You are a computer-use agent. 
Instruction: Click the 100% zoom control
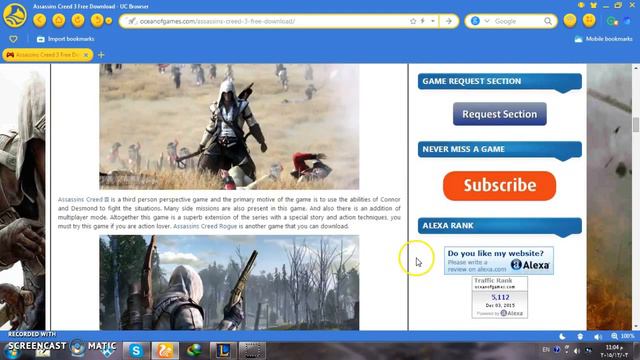[x=623, y=336]
